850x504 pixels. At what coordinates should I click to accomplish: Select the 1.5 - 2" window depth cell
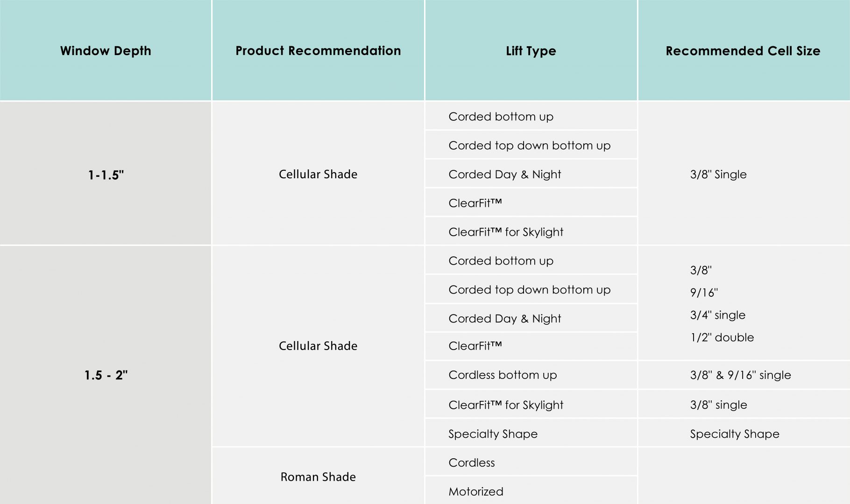click(x=106, y=375)
